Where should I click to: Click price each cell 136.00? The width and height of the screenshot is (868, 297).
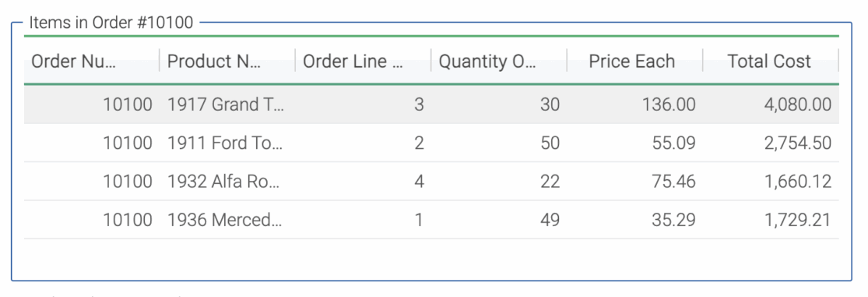tap(668, 104)
